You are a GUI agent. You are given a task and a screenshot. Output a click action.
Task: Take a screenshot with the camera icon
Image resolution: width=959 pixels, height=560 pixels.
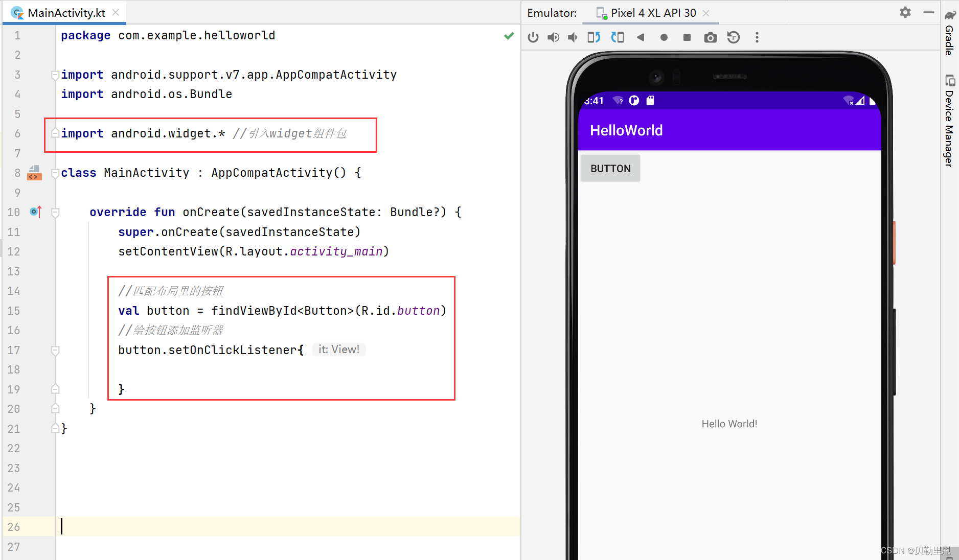tap(710, 37)
